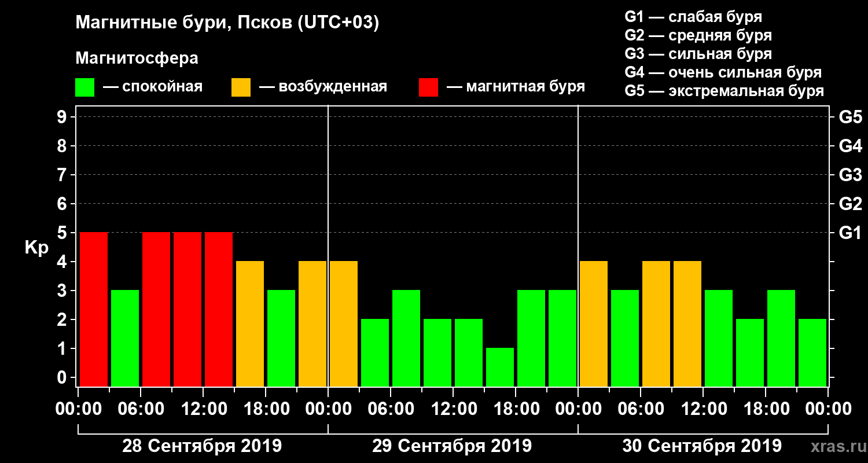Click the orange 'возбужденная' legend swatch

click(x=241, y=87)
